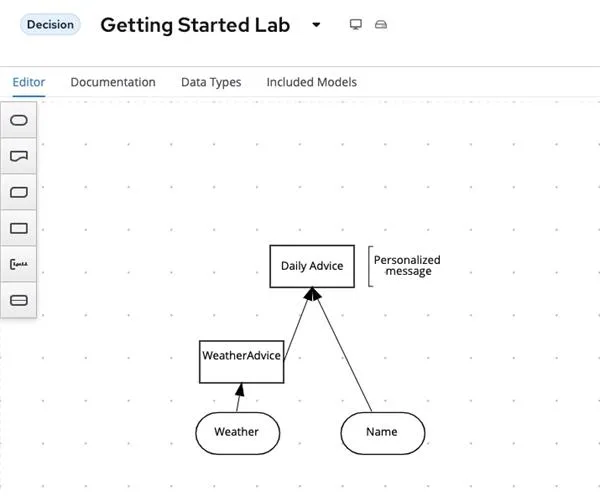Viewport: 600px width, 496px height.
Task: Select the Editor tab
Action: pyautogui.click(x=29, y=82)
